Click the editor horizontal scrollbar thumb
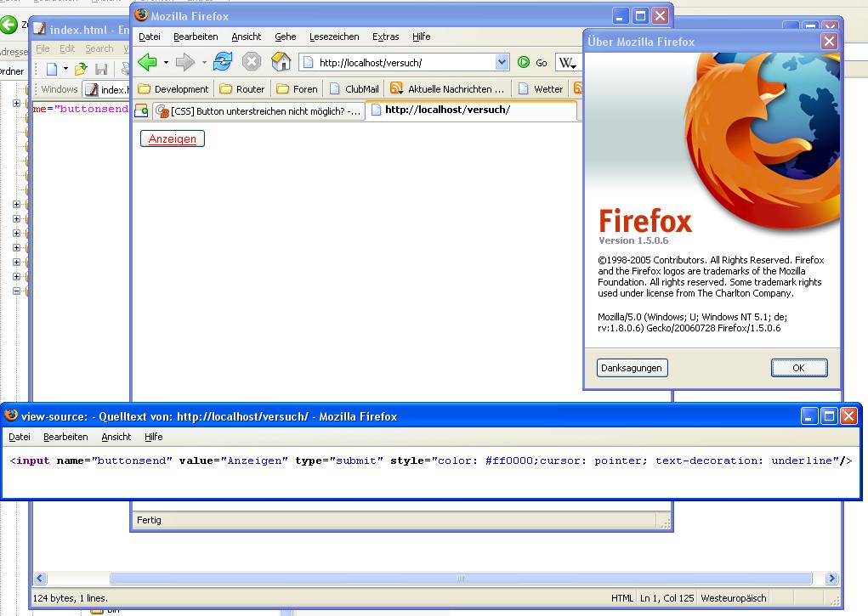868x616 pixels. [x=461, y=579]
